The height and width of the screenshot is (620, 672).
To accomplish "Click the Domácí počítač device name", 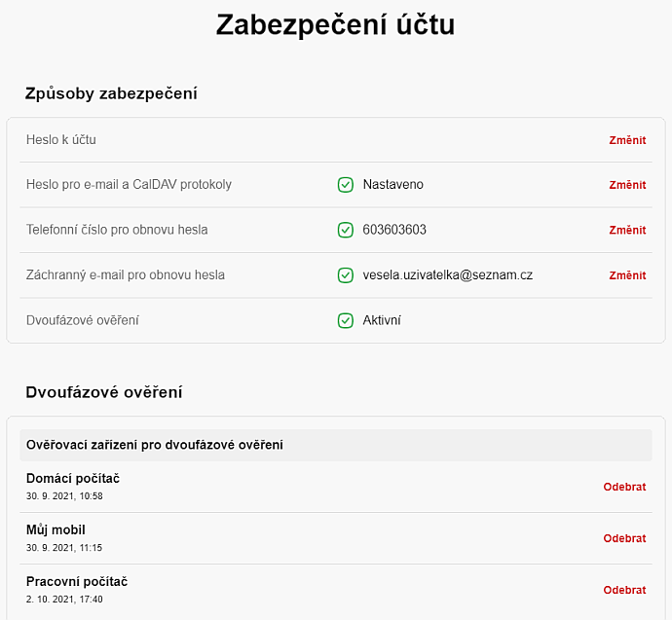I will pos(73,478).
